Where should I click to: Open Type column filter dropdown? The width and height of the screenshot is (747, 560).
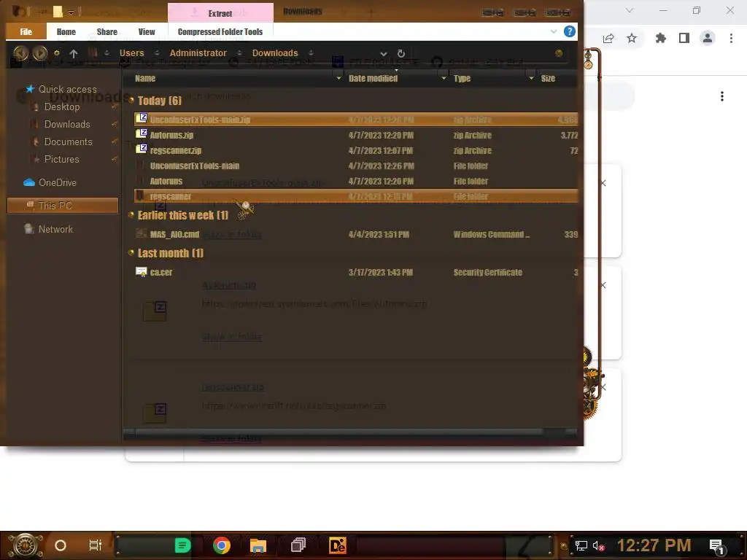pyautogui.click(x=531, y=78)
